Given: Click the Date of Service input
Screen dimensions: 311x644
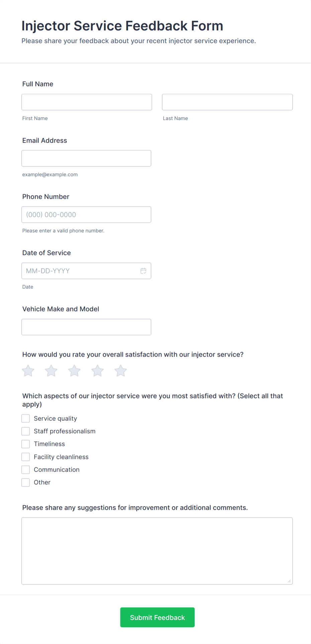Looking at the screenshot, I should point(80,271).
